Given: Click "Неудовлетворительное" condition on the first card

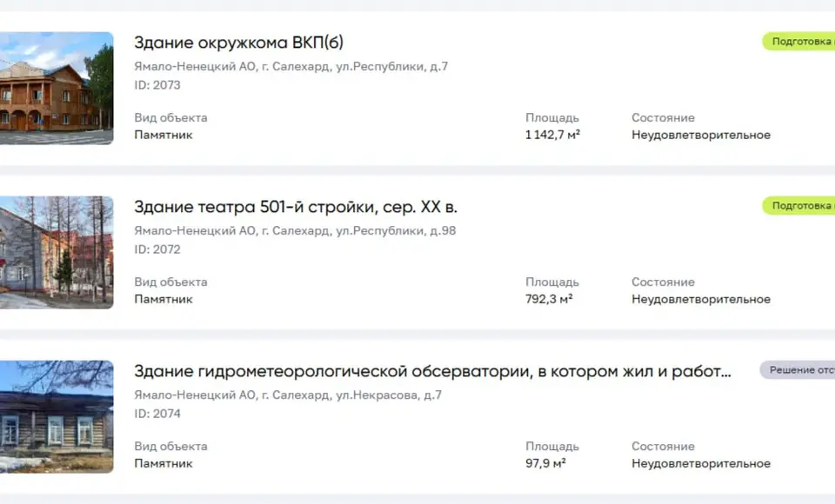Looking at the screenshot, I should point(701,135).
